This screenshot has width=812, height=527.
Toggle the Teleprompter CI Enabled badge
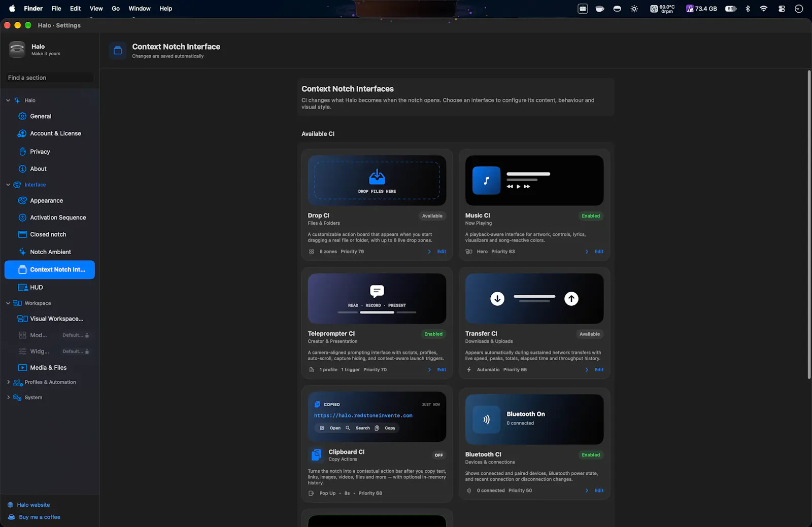(x=433, y=334)
